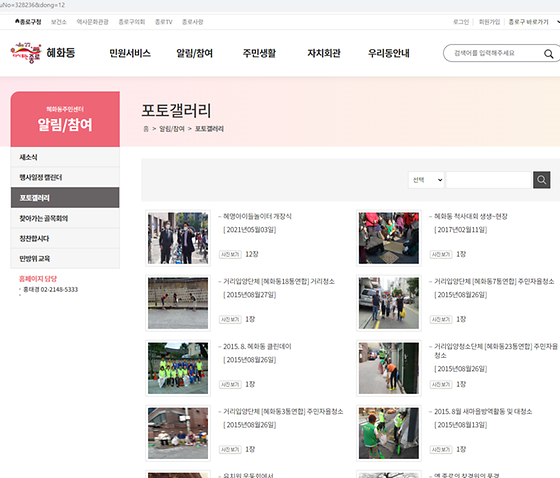Open thumbnail of 혜화동23통연합 주민자율청소
This screenshot has width=560, height=478.
point(389,368)
